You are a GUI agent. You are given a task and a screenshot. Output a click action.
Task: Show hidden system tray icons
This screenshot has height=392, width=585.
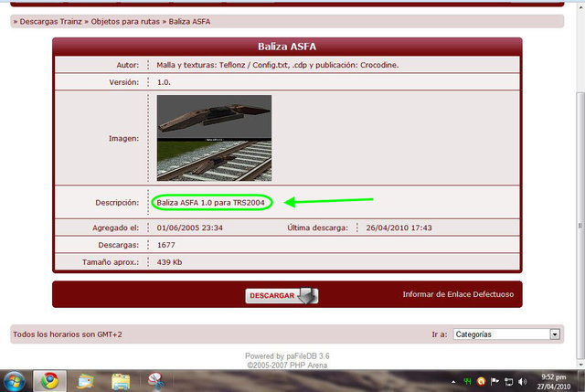point(452,380)
